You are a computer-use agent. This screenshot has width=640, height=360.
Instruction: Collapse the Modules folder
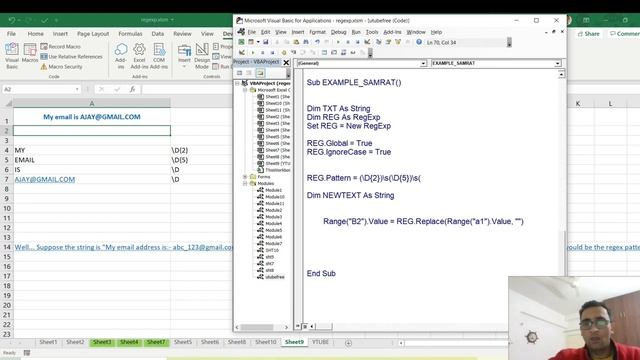(x=245, y=183)
